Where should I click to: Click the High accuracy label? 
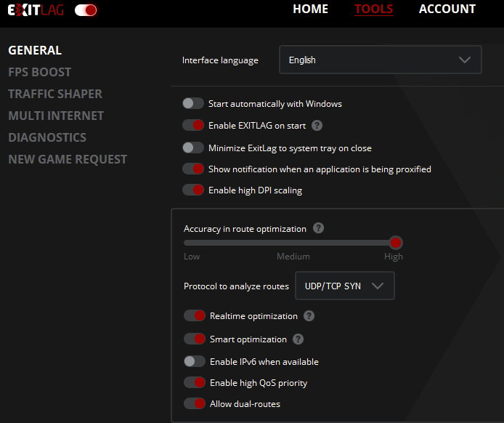(394, 257)
